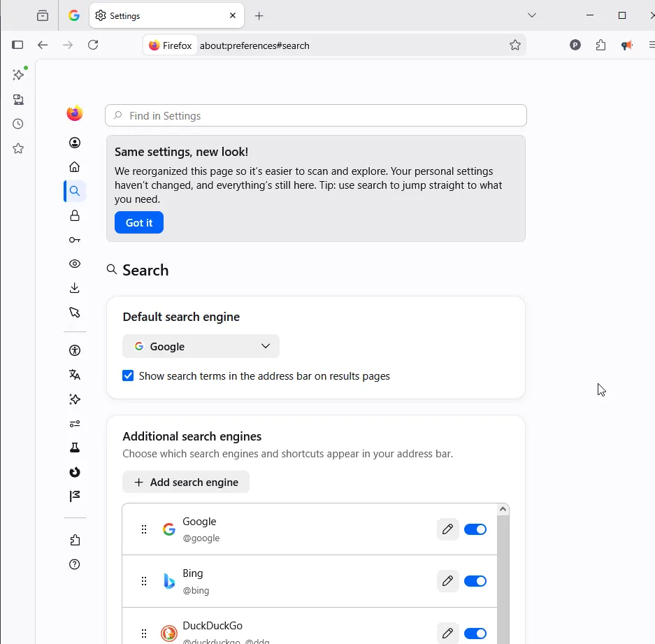
Task: Open the puzzle extensions link in settings sidebar
Action: tap(75, 540)
